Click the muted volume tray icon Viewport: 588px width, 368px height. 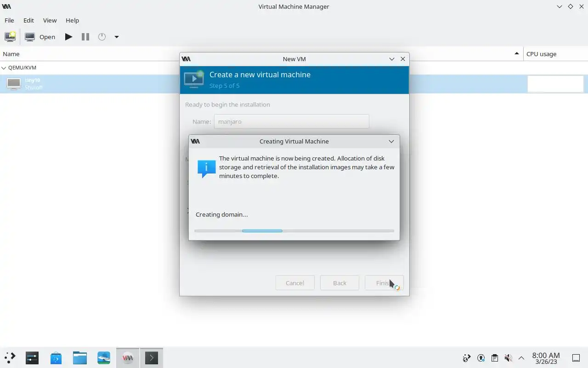pyautogui.click(x=508, y=358)
